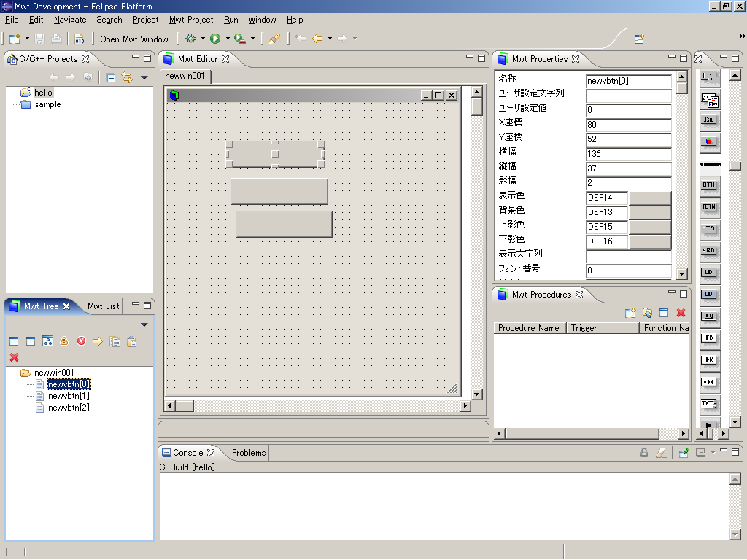This screenshot has width=747, height=560.
Task: Click the 横幅 field showing 136
Action: [628, 154]
